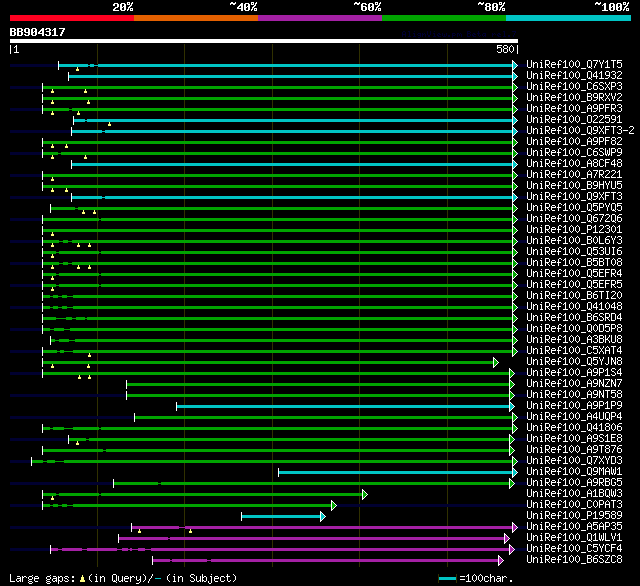Click the UniRef100_Q5EFR4 label
Screen dimensions: 640x586
574,274
